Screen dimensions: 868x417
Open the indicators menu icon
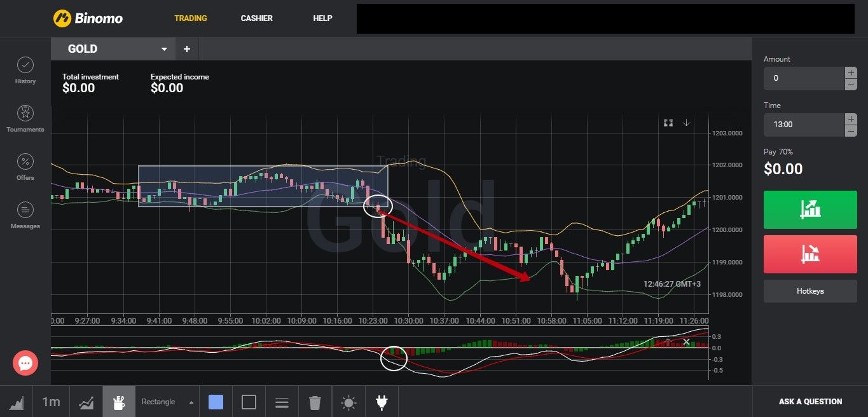[x=86, y=402]
